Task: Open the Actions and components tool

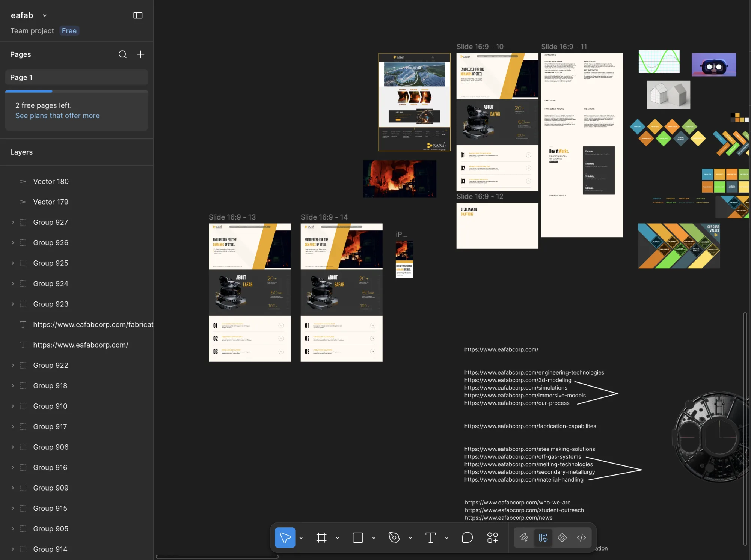Action: [492, 537]
